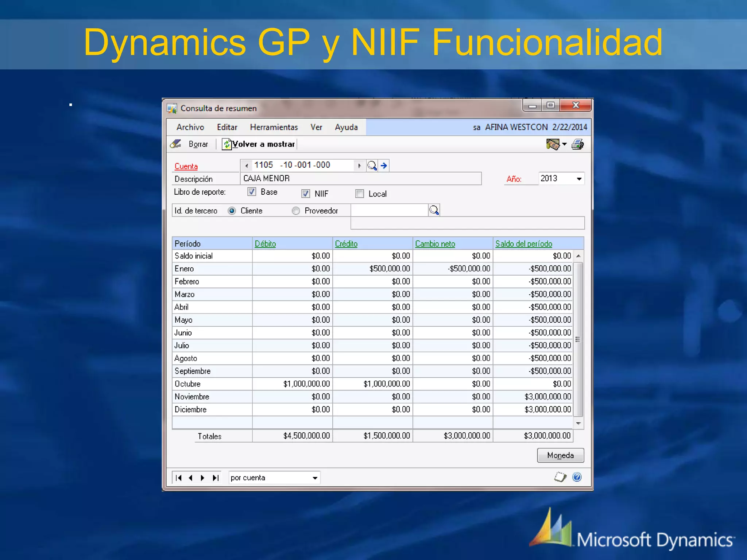This screenshot has width=747, height=560.
Task: Open the 'por cuenta' sort dropdown
Action: click(315, 478)
